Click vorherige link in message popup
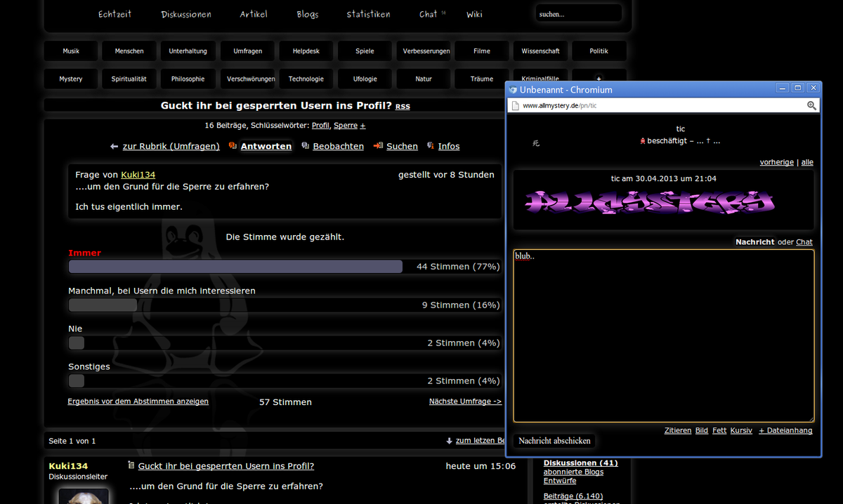This screenshot has width=843, height=504. pyautogui.click(x=776, y=162)
